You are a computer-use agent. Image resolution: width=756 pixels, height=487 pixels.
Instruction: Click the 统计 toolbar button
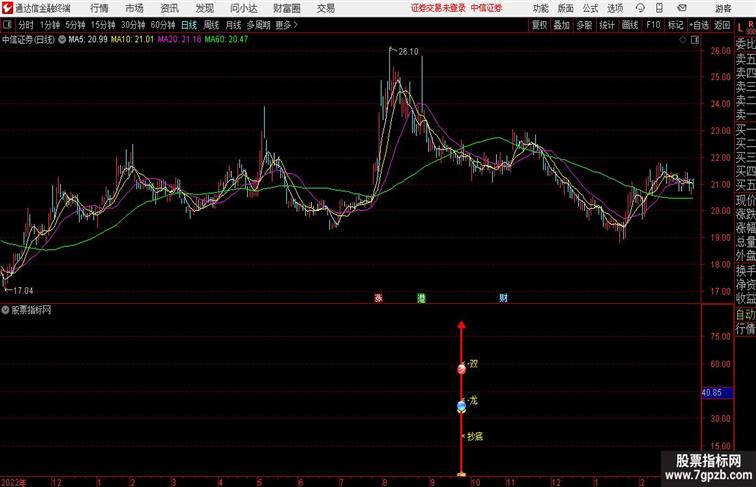(x=607, y=25)
